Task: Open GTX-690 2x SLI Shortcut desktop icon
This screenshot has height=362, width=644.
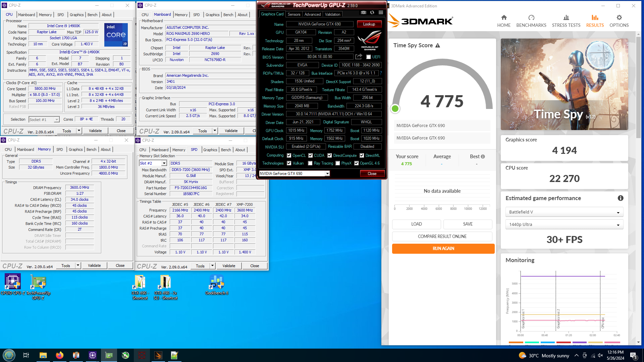Action: (165, 287)
